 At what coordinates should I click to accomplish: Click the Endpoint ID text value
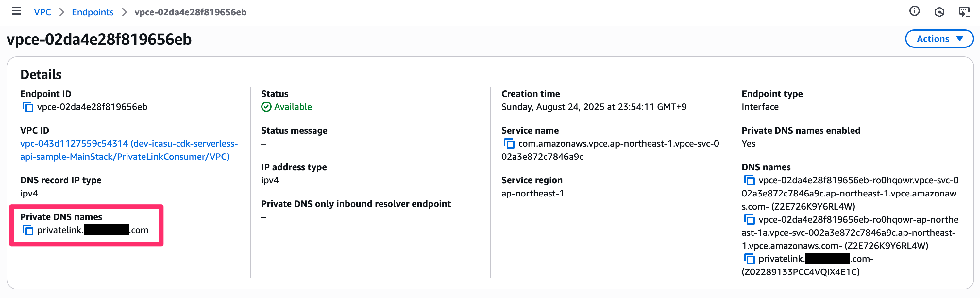(92, 107)
